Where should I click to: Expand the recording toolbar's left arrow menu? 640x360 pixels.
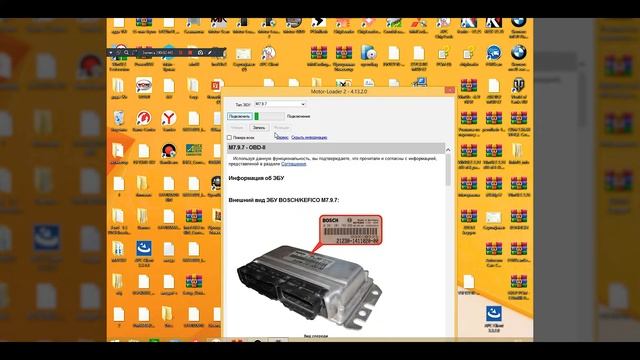(x=111, y=53)
